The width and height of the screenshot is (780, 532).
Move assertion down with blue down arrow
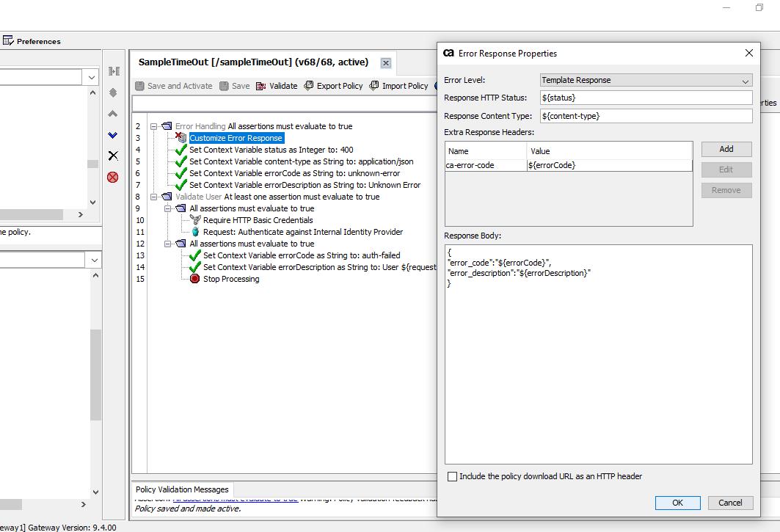pos(112,134)
